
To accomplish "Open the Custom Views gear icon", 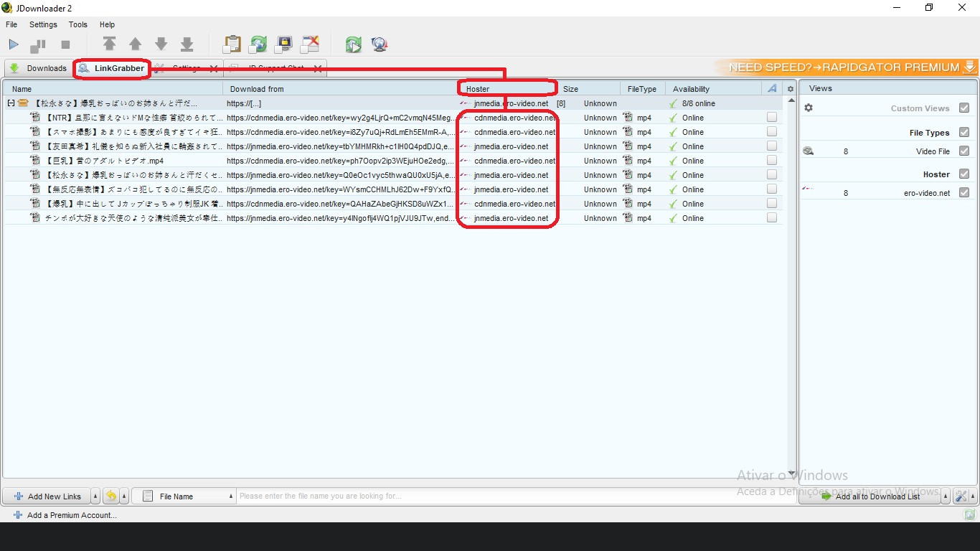I will (x=809, y=108).
